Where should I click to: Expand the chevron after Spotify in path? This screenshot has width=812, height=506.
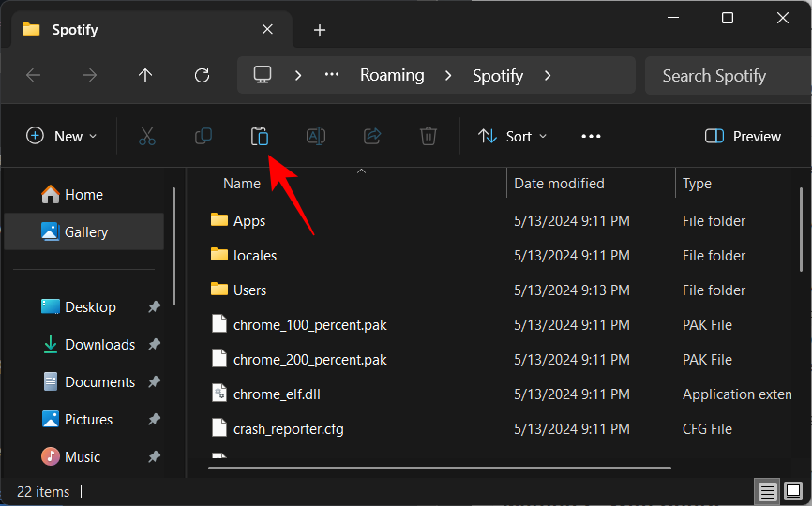(549, 76)
